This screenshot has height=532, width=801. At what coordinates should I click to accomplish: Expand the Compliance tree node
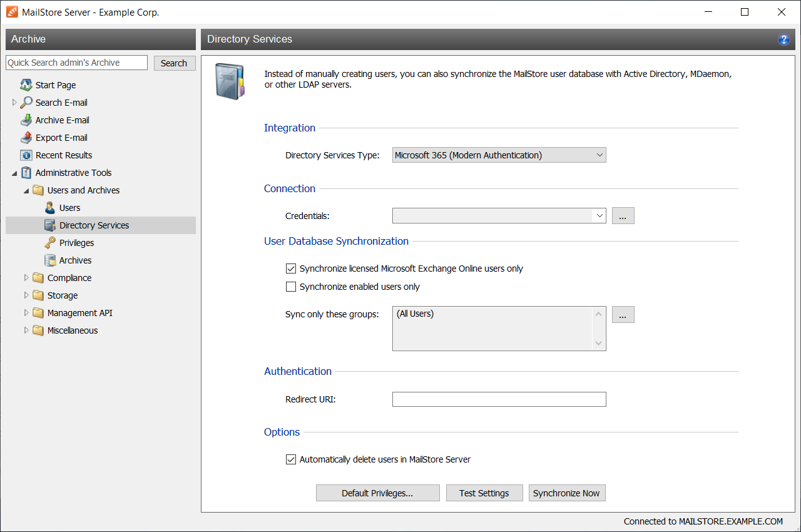(x=26, y=278)
